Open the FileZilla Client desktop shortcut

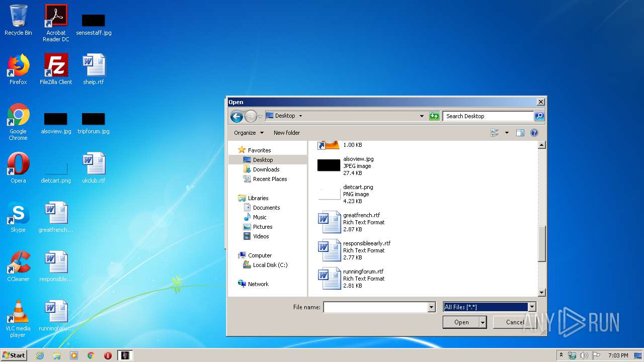pos(56,69)
